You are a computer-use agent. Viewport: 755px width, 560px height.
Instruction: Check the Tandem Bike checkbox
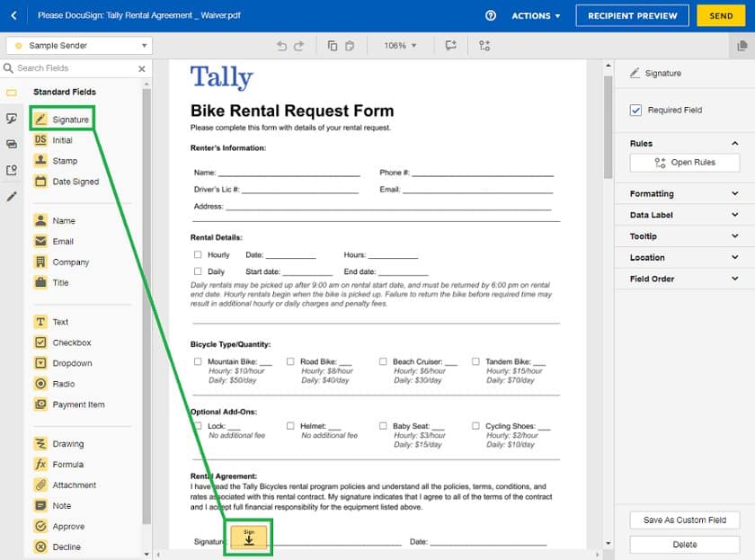pyautogui.click(x=475, y=361)
